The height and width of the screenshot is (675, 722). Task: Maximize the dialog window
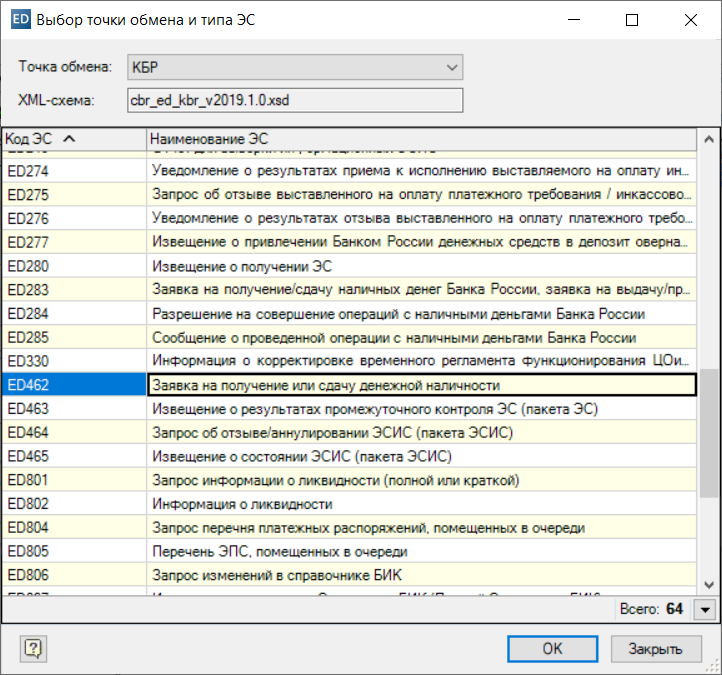[x=632, y=19]
